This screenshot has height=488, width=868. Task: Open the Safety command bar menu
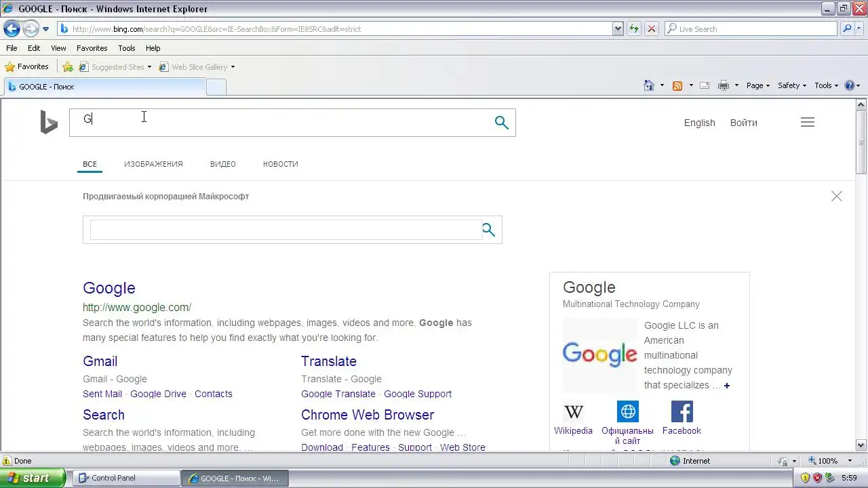[791, 85]
